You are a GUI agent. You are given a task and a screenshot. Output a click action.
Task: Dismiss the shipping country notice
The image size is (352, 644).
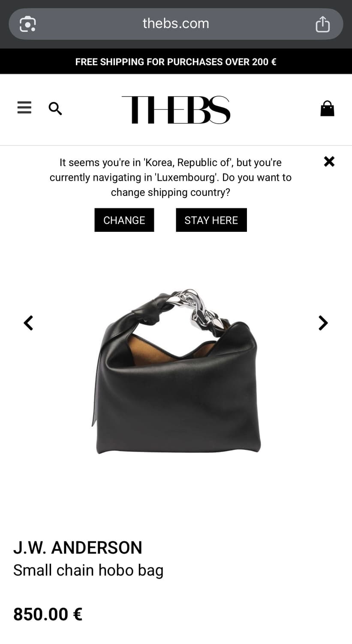pyautogui.click(x=329, y=161)
